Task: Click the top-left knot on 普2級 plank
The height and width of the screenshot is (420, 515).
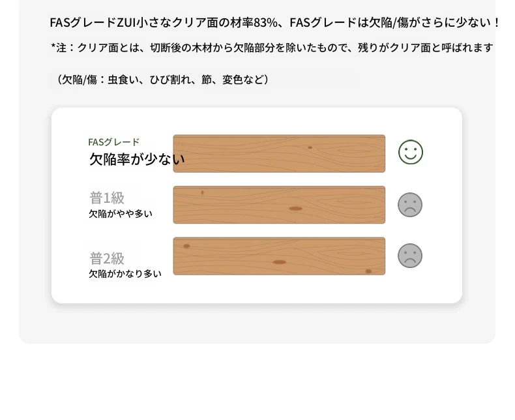Action: pos(186,246)
